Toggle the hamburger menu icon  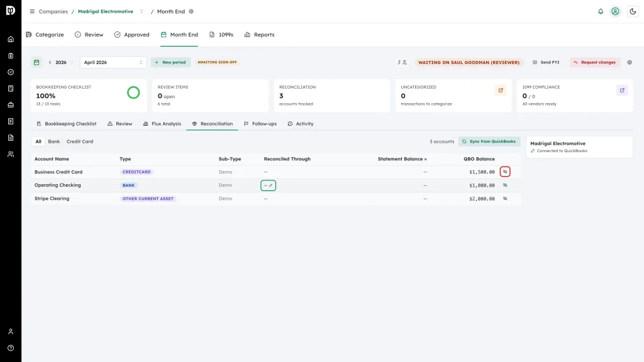coord(32,11)
